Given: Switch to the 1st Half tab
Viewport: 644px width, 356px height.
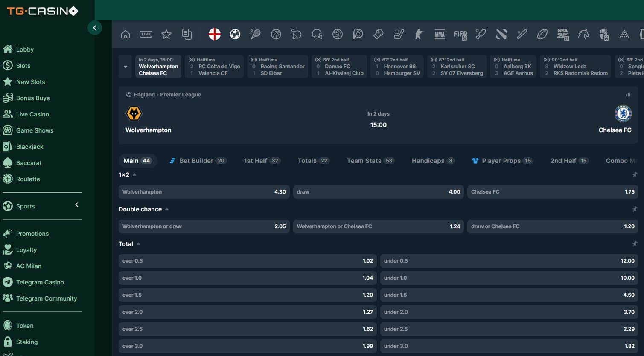Looking at the screenshot, I should (x=262, y=161).
